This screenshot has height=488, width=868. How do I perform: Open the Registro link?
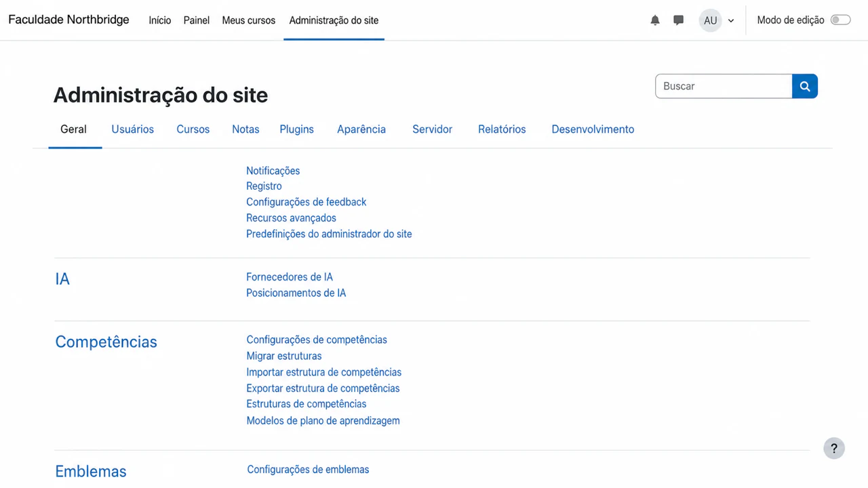pos(264,186)
